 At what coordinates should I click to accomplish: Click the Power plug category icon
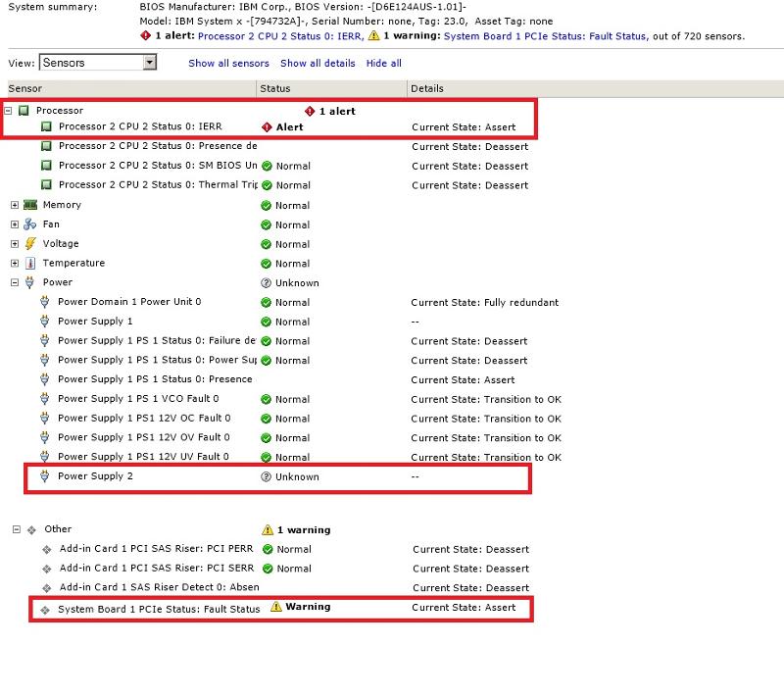pyautogui.click(x=29, y=283)
